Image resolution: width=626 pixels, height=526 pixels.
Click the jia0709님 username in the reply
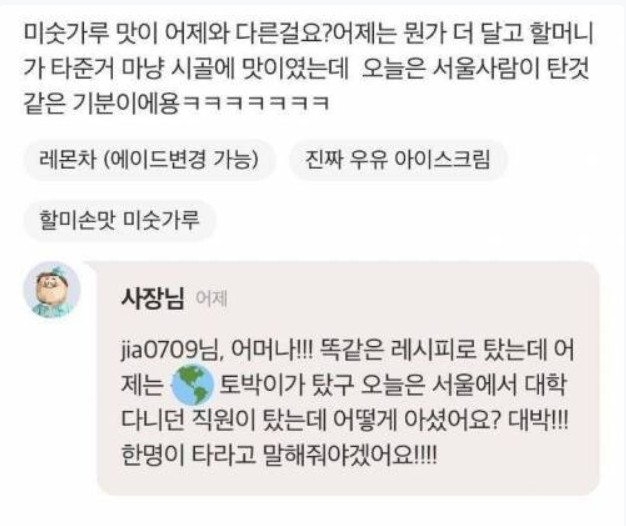pos(171,350)
